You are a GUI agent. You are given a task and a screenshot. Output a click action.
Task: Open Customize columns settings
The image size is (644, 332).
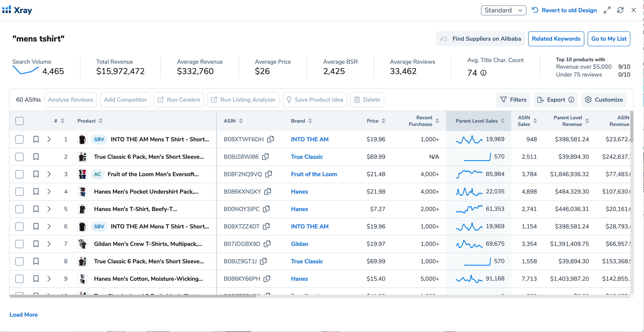tap(604, 100)
